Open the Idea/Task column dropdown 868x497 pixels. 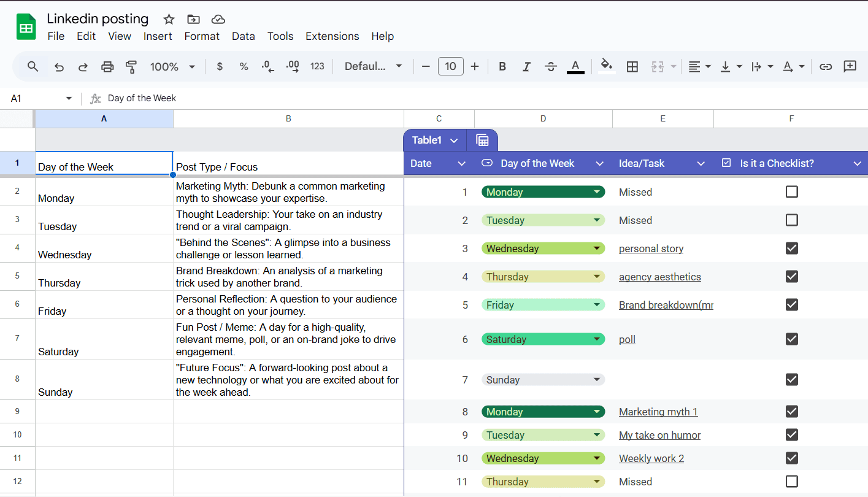(x=701, y=163)
